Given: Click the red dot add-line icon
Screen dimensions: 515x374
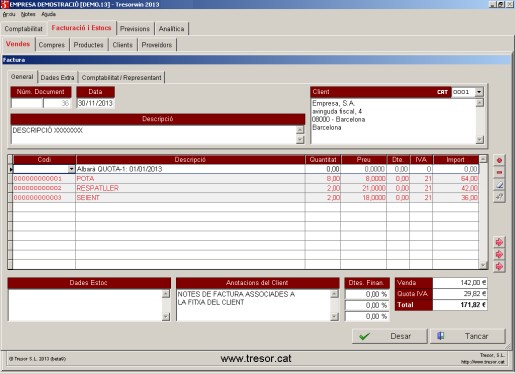Looking at the screenshot, I should (x=499, y=160).
